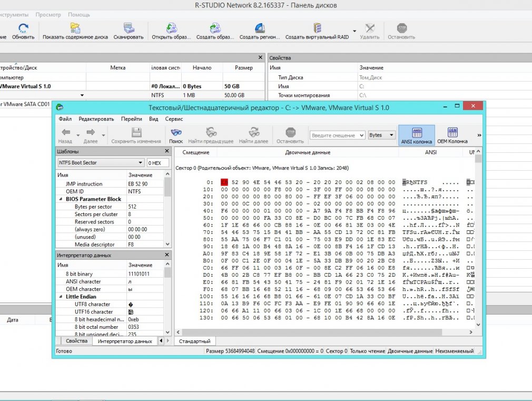Click the Смещение column header
The width and height of the screenshot is (532, 401).
196,152
